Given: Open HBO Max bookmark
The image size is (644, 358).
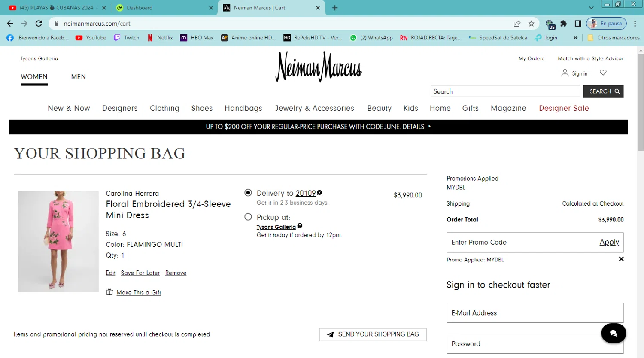Looking at the screenshot, I should pos(197,38).
